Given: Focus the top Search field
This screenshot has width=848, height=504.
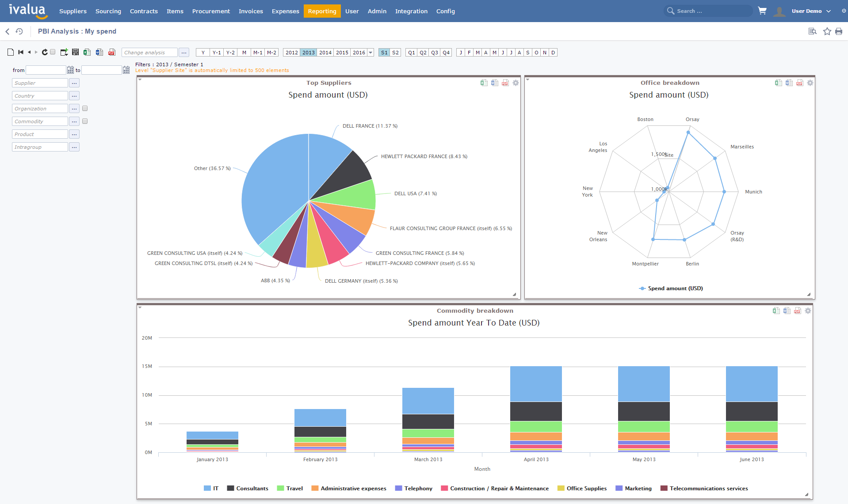Looking at the screenshot, I should pos(708,11).
